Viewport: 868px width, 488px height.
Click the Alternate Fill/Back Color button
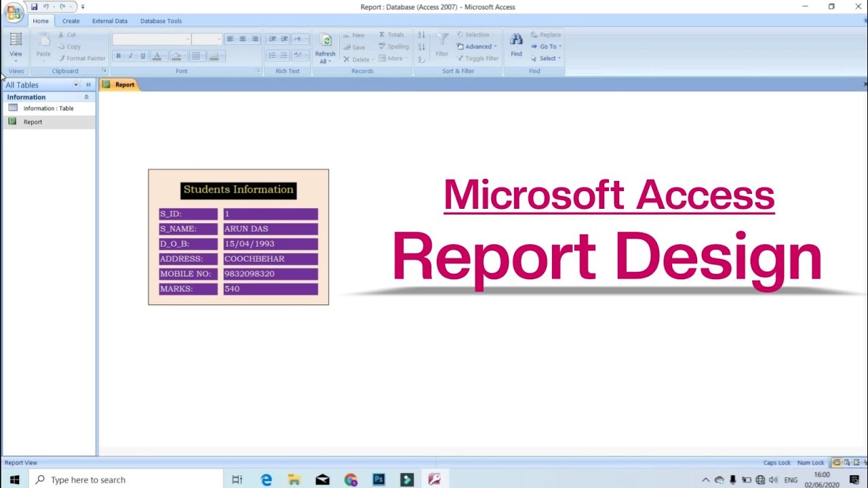[215, 56]
